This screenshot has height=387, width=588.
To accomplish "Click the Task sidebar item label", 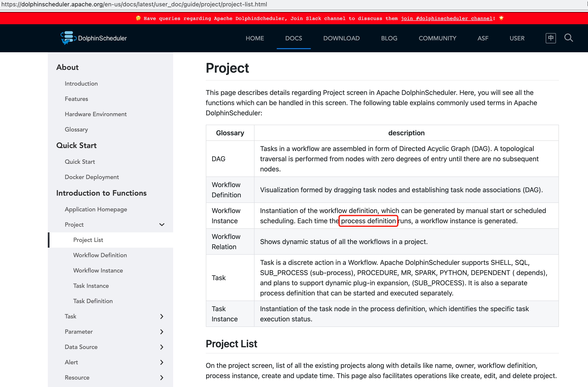I will 70,316.
